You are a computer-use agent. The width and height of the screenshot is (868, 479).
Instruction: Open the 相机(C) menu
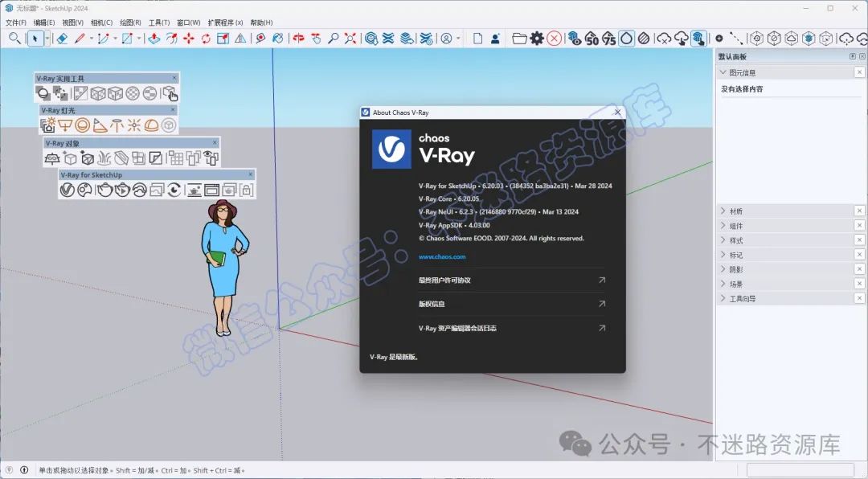(x=101, y=23)
